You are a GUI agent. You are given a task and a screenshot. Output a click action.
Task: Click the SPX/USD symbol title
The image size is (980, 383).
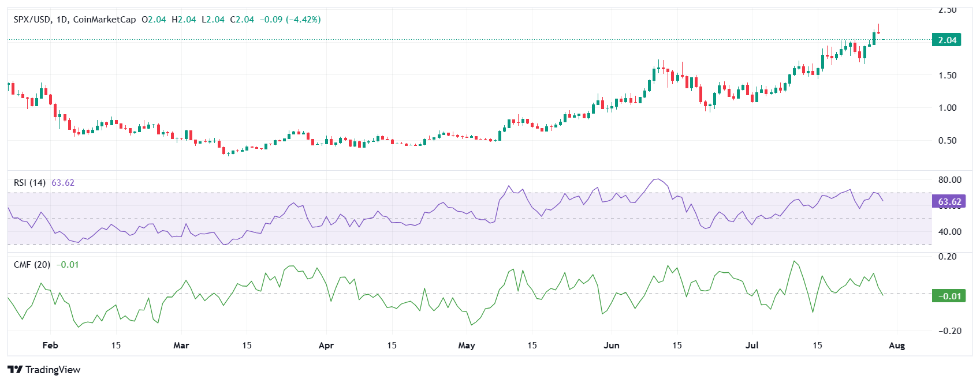(32, 20)
